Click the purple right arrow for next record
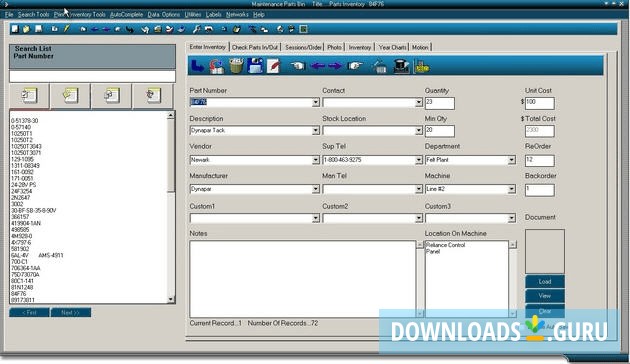Image resolution: width=630 pixels, height=364 pixels. (335, 65)
